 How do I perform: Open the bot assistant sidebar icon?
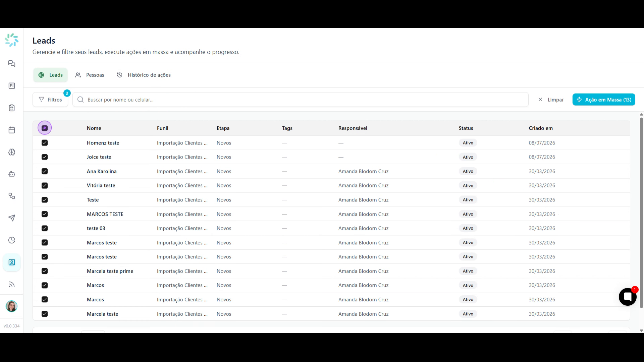point(12,174)
